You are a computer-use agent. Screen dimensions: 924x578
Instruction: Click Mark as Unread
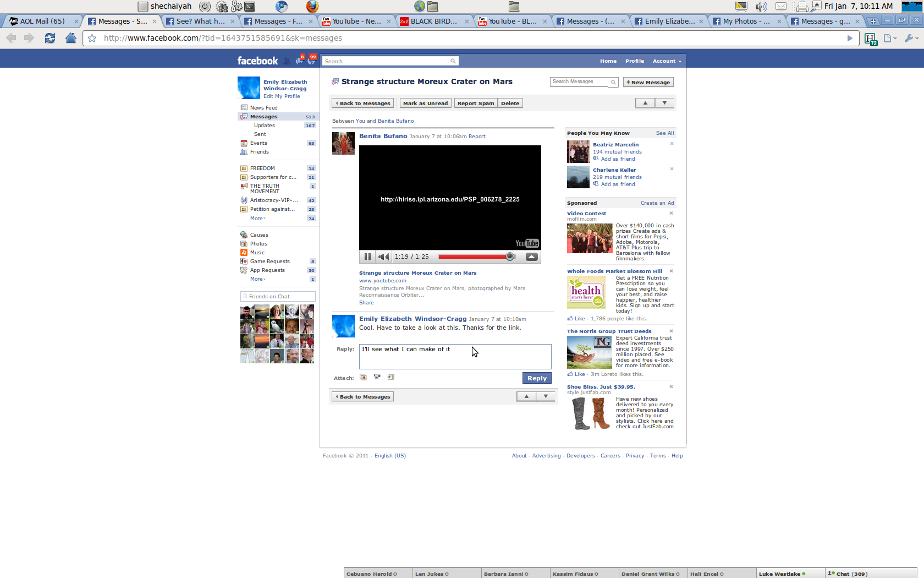pos(425,103)
